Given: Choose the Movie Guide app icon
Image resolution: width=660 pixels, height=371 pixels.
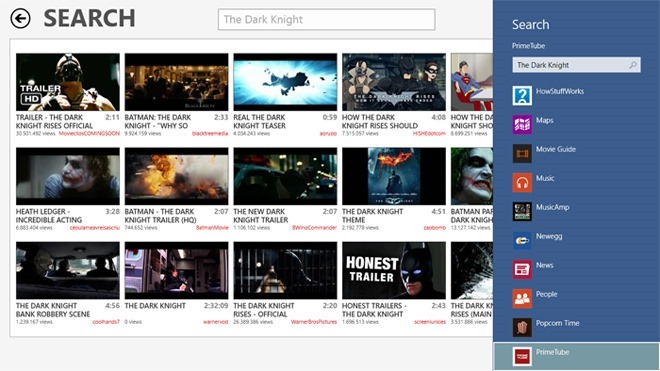Looking at the screenshot, I should click(x=522, y=154).
